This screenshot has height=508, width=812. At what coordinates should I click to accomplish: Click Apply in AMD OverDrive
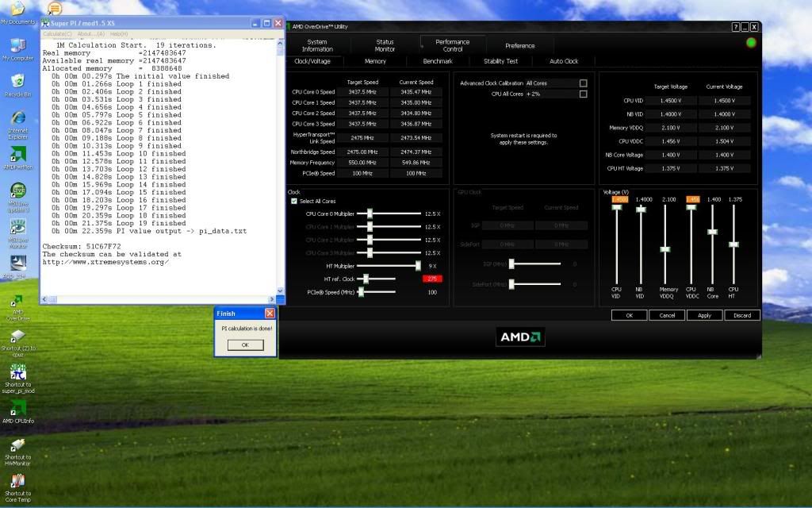tap(704, 315)
